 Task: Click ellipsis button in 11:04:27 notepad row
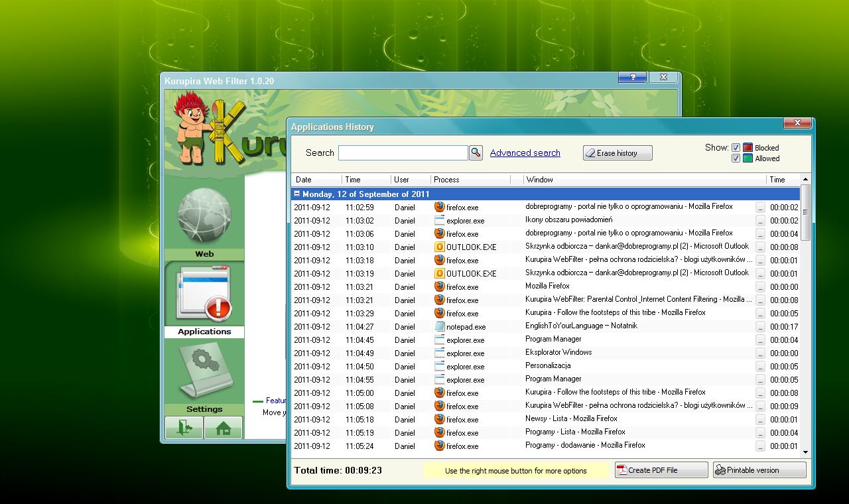760,326
